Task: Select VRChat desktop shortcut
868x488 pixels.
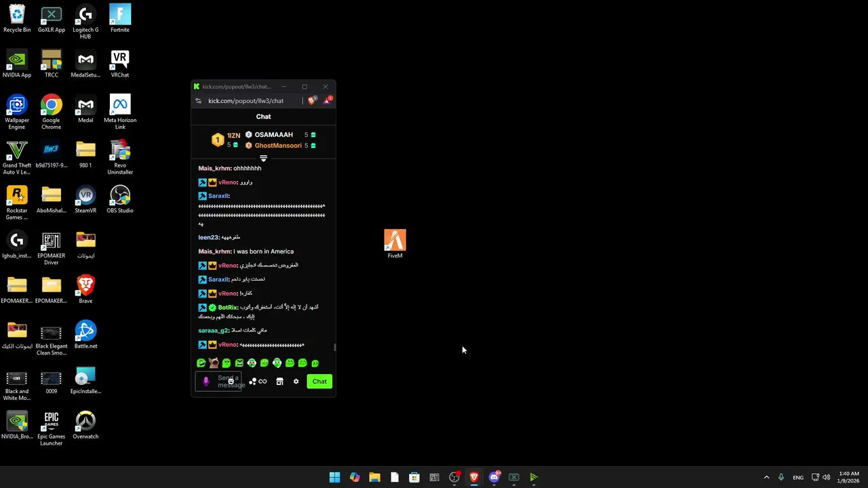Action: tap(120, 64)
